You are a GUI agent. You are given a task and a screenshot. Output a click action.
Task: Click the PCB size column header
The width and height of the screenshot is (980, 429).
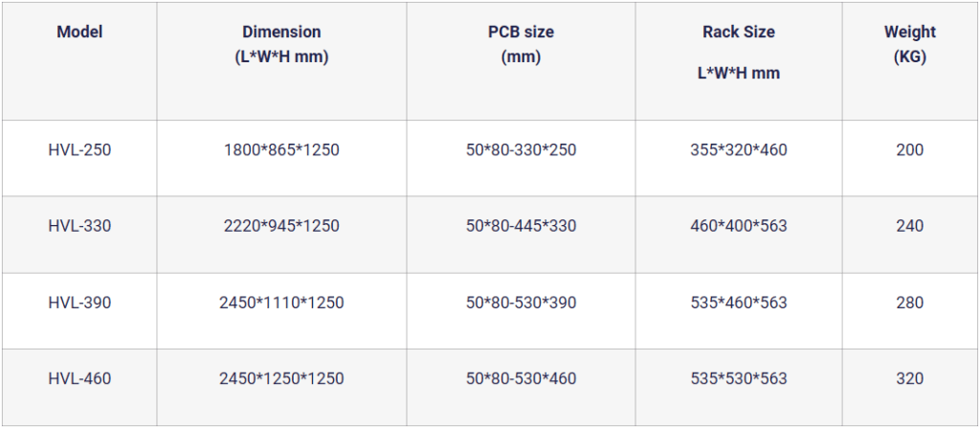tap(521, 44)
